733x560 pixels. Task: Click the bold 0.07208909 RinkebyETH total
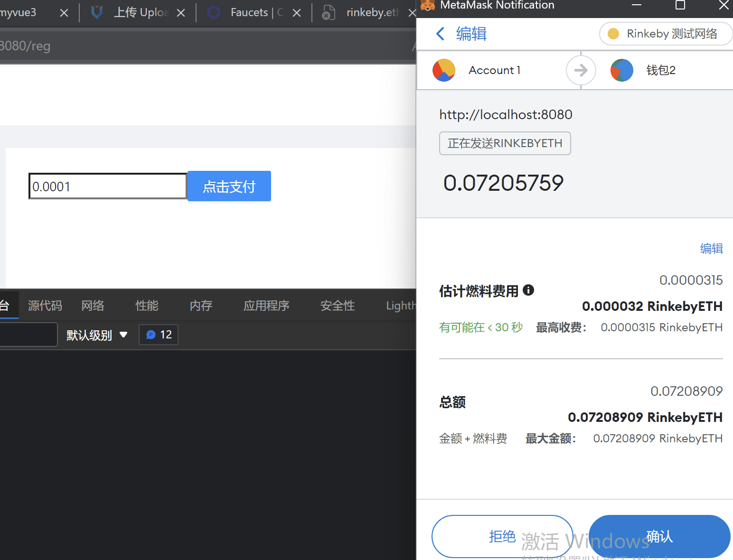645,417
